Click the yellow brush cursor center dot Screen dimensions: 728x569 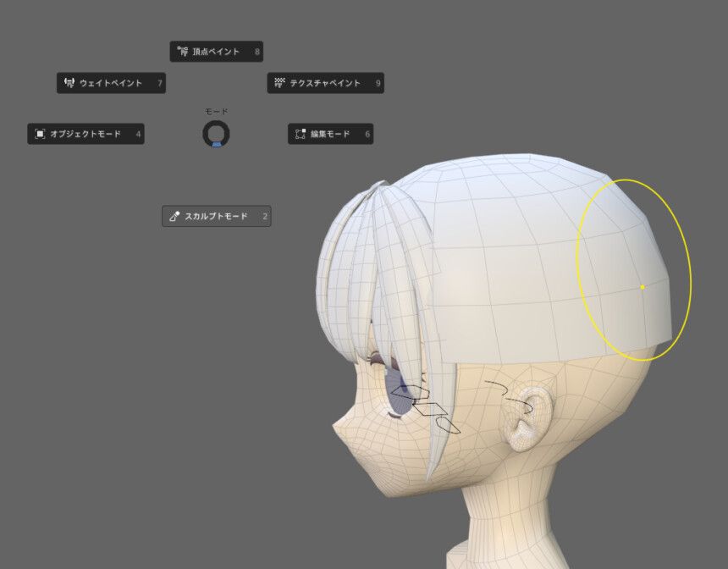pos(643,287)
